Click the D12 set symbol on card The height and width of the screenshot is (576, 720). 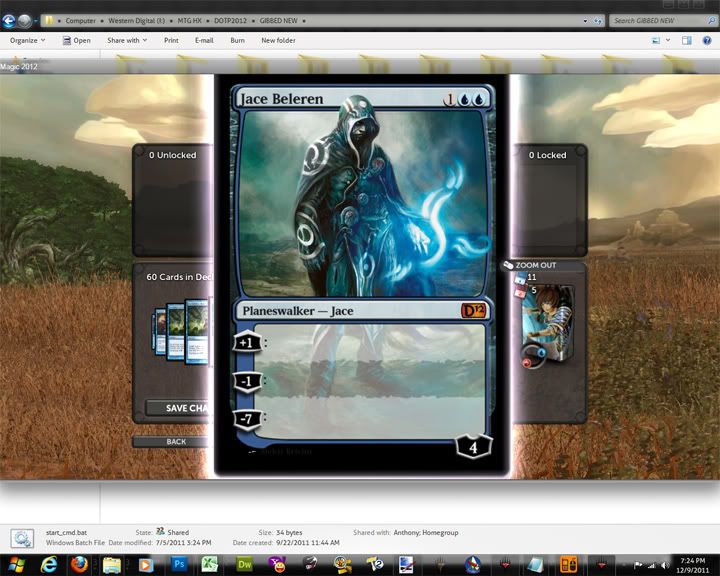(472, 311)
